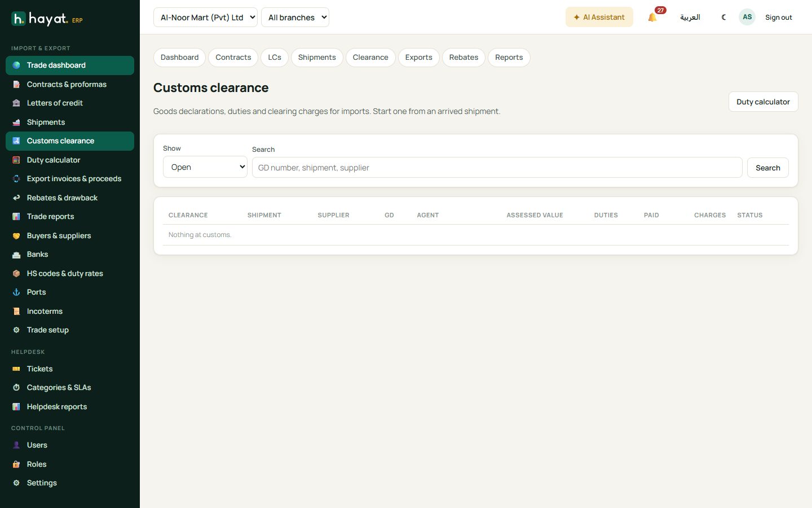Toggle dark mode moon icon

pyautogui.click(x=723, y=17)
